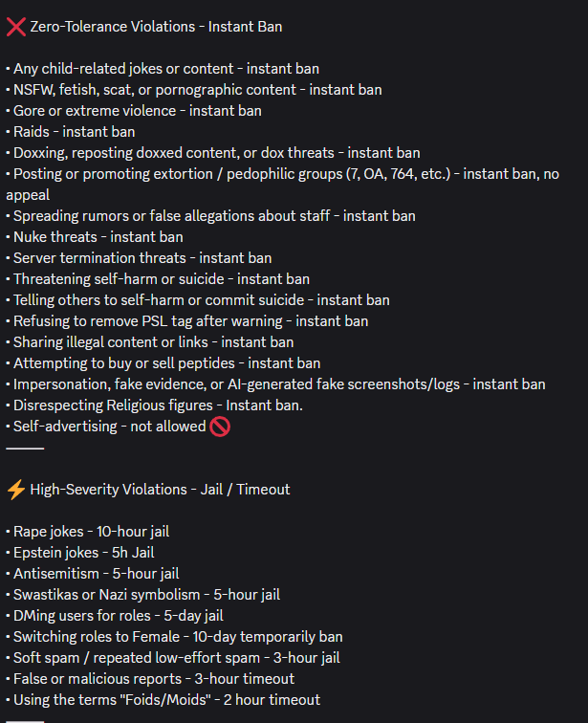Click the Spreading rumors about staff rule

pyautogui.click(x=214, y=216)
